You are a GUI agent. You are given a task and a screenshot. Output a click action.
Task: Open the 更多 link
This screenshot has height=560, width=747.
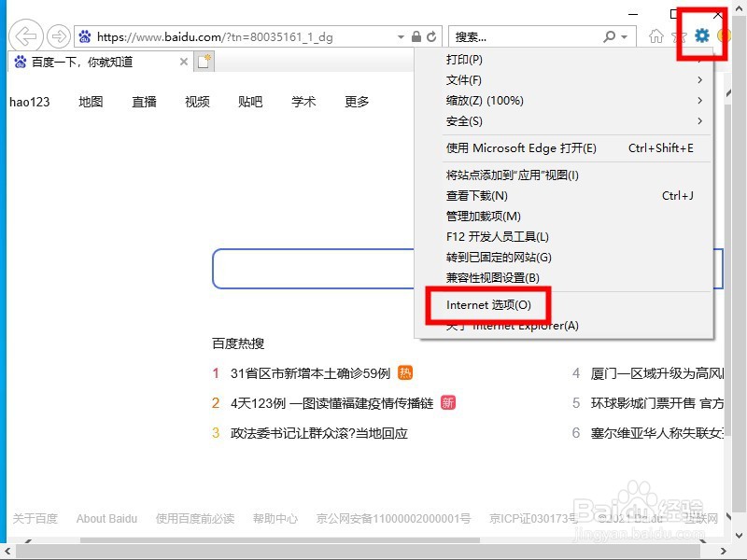point(357,102)
